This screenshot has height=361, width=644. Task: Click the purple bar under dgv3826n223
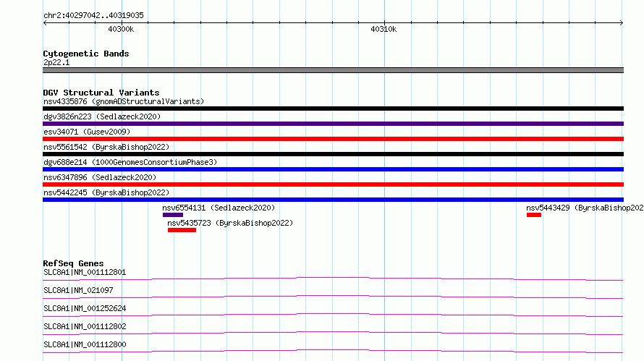coord(333,124)
